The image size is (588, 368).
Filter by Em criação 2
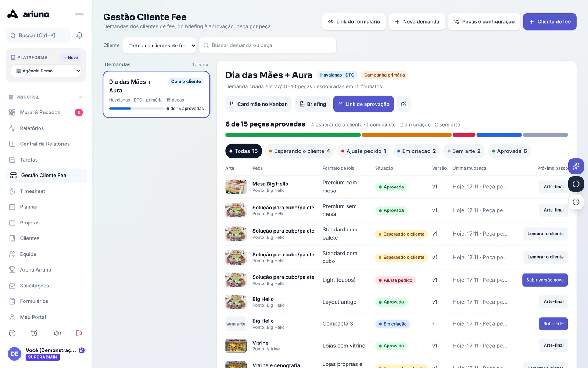point(417,151)
